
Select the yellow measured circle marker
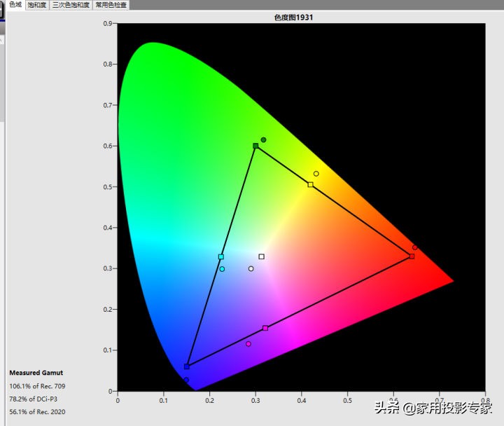(x=316, y=174)
